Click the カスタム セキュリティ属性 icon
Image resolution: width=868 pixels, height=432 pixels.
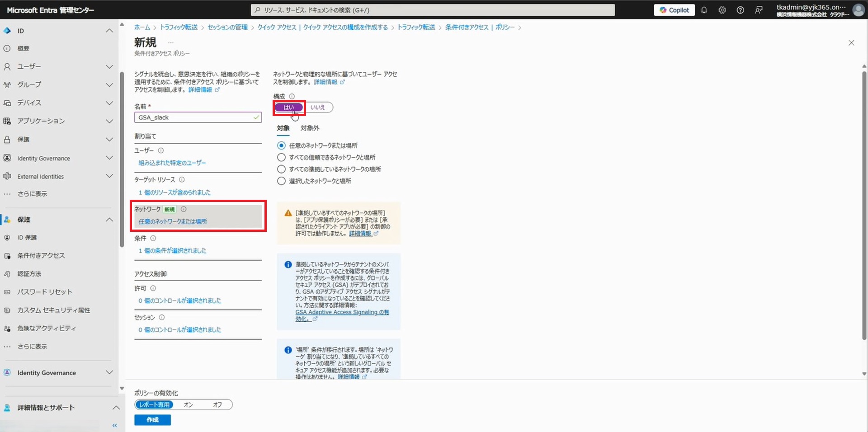click(x=7, y=310)
